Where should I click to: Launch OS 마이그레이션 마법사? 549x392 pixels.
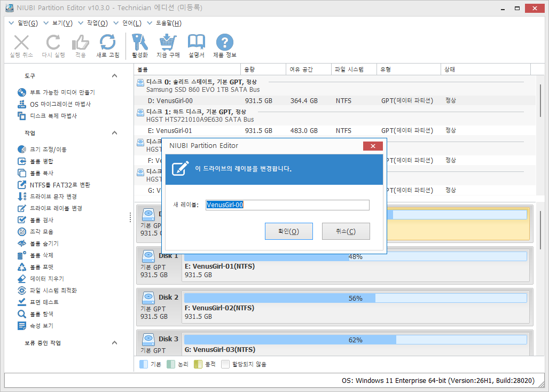54,104
